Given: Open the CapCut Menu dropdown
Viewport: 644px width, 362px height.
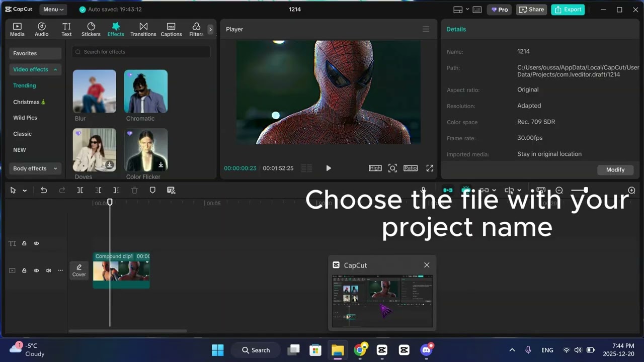Looking at the screenshot, I should (53, 10).
